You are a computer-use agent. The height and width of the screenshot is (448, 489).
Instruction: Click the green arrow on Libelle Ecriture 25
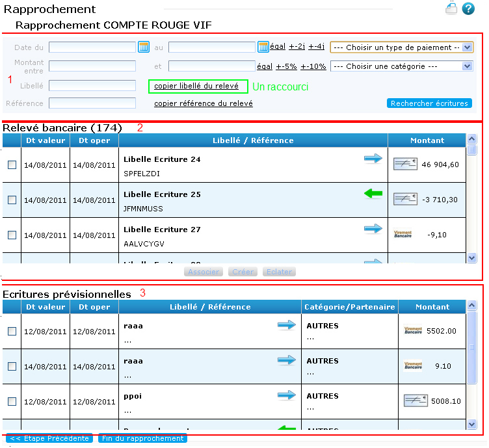pyautogui.click(x=373, y=194)
